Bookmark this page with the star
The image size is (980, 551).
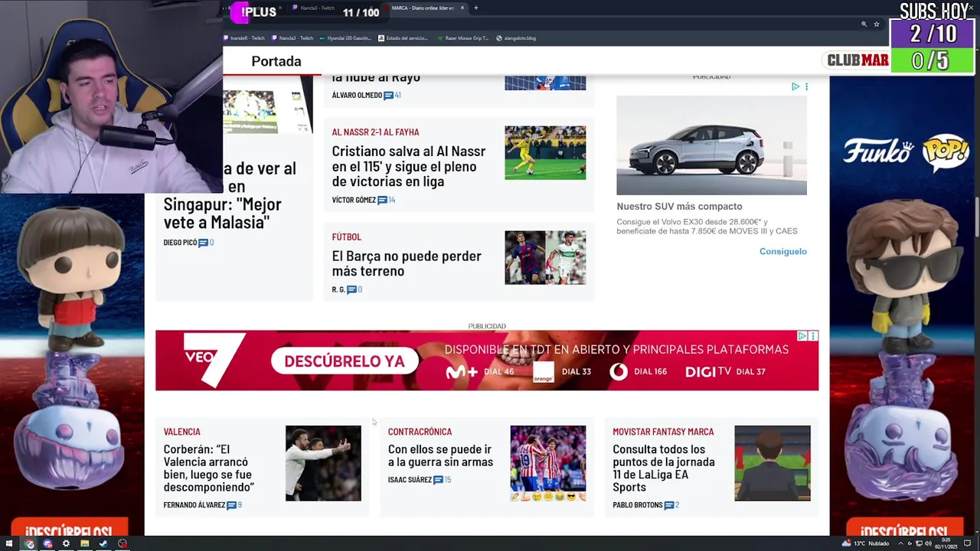[877, 24]
